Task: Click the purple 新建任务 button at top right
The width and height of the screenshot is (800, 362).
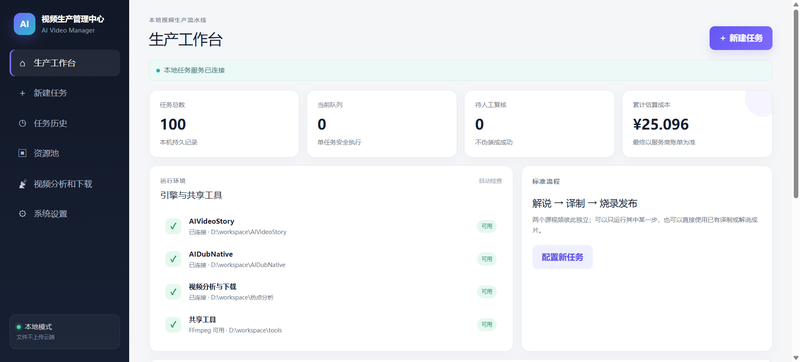Action: pos(741,38)
